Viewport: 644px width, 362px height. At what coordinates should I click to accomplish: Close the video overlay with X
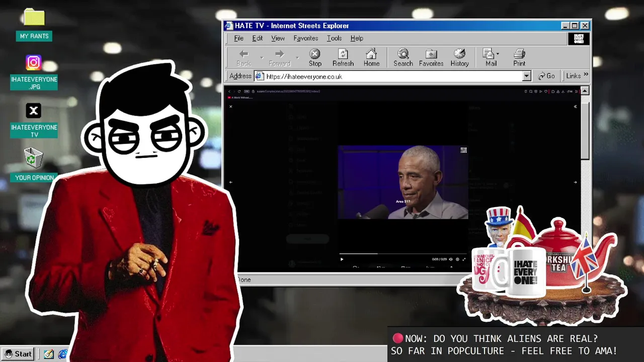pos(230,106)
